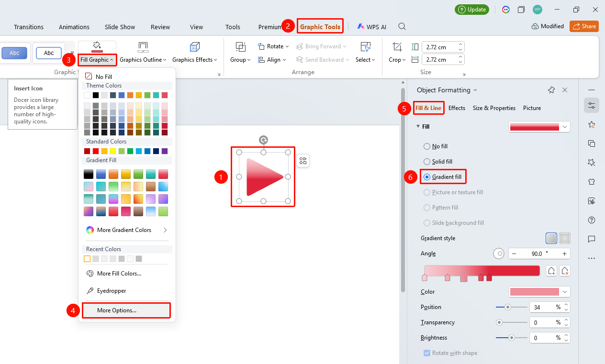Image resolution: width=605 pixels, height=364 pixels.
Task: Click the search magnifier icon
Action: point(402,27)
